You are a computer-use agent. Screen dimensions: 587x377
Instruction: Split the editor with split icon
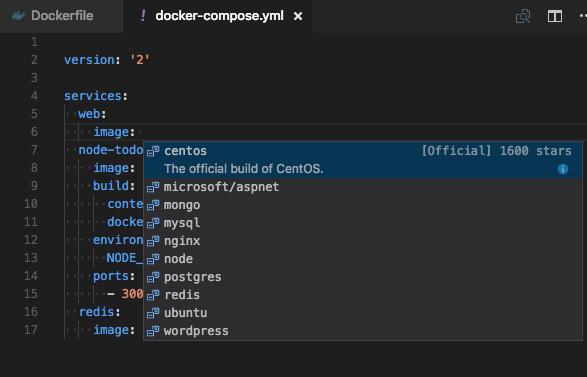point(555,16)
